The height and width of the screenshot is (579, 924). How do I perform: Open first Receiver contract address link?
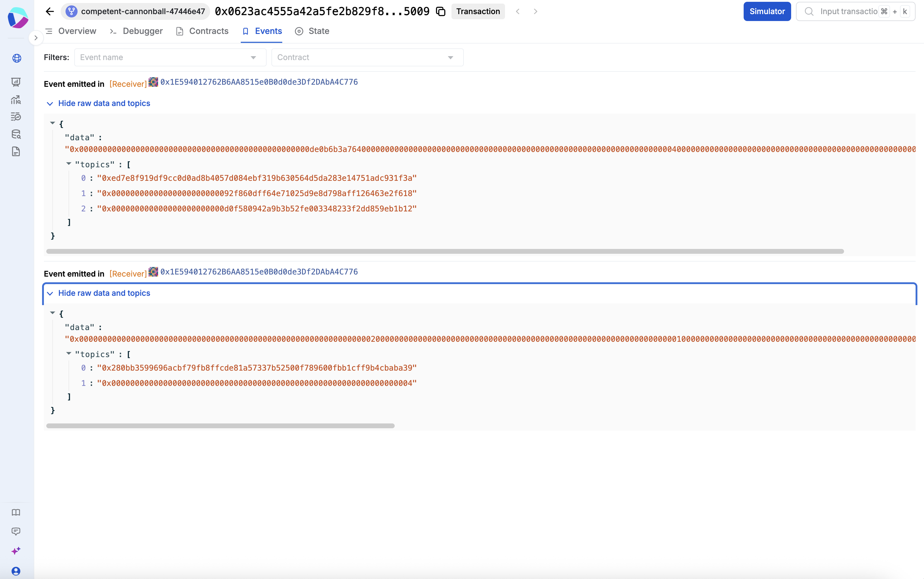(x=259, y=82)
